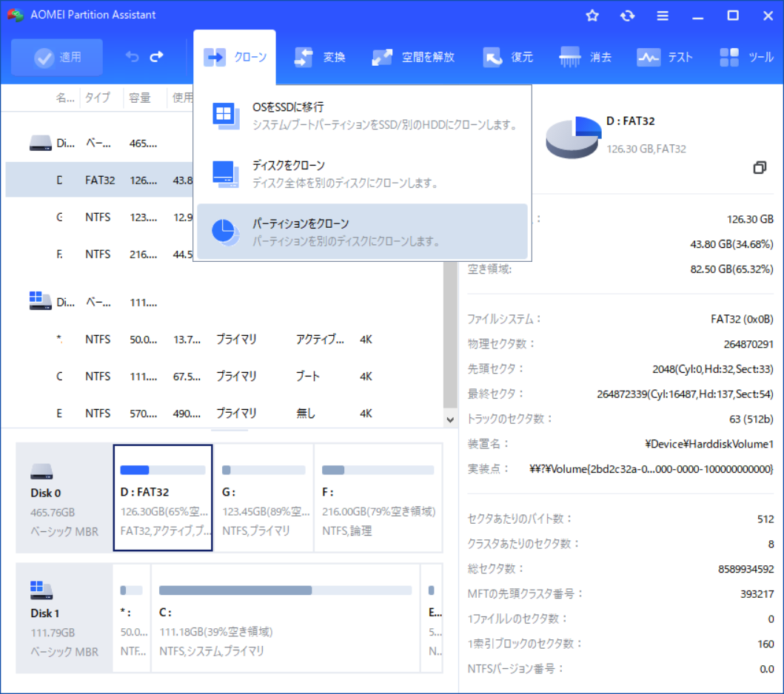
Task: Click the D: FAT32 pie chart
Action: (574, 137)
